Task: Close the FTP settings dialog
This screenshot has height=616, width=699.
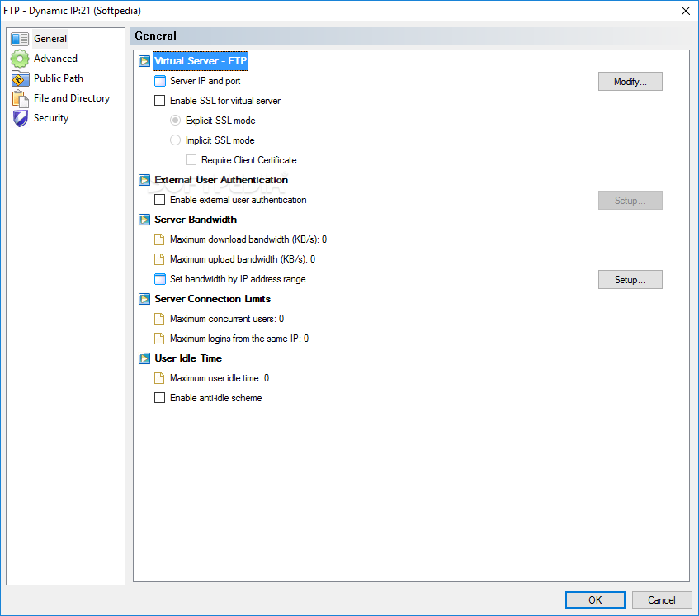Action: [686, 11]
